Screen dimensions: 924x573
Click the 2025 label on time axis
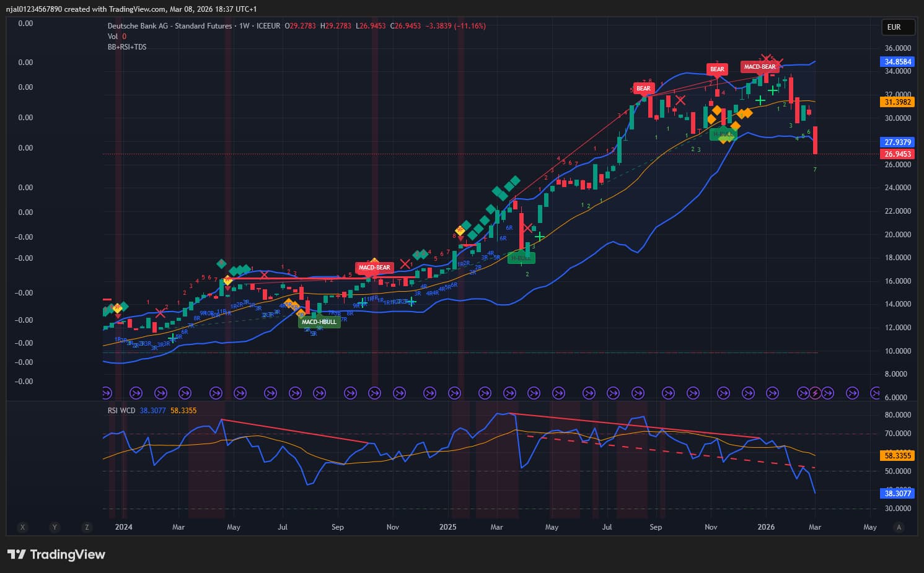tap(447, 527)
